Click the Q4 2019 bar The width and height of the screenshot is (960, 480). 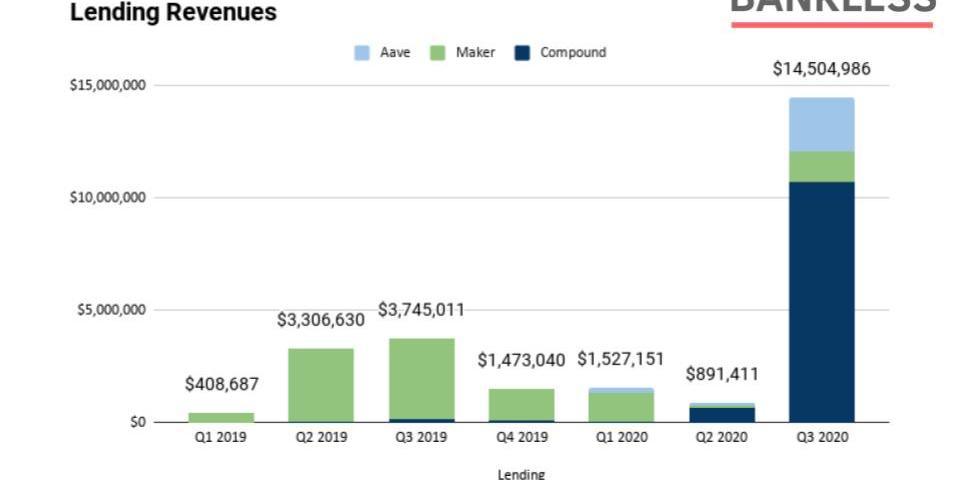[521, 404]
